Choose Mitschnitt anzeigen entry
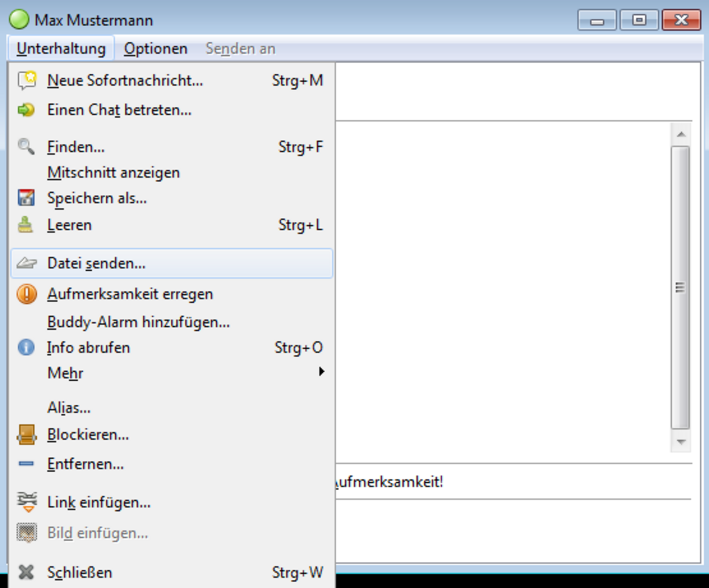This screenshot has height=588, width=709. pyautogui.click(x=113, y=173)
